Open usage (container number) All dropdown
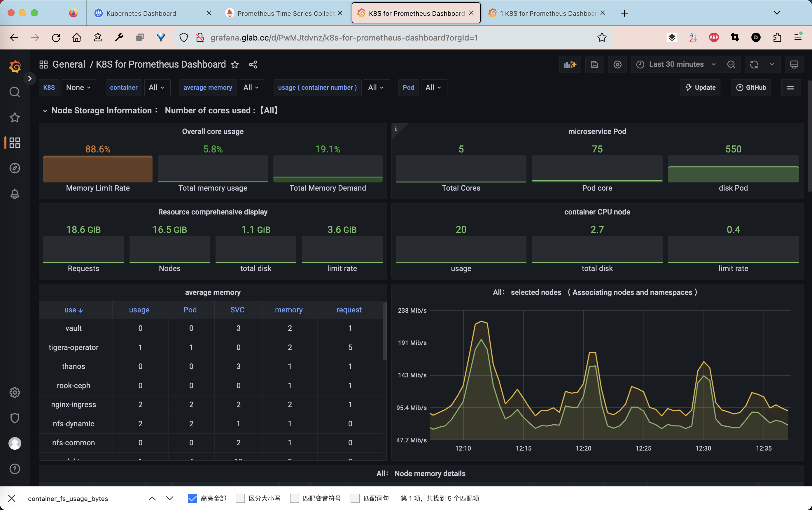The width and height of the screenshot is (812, 510). tap(376, 88)
